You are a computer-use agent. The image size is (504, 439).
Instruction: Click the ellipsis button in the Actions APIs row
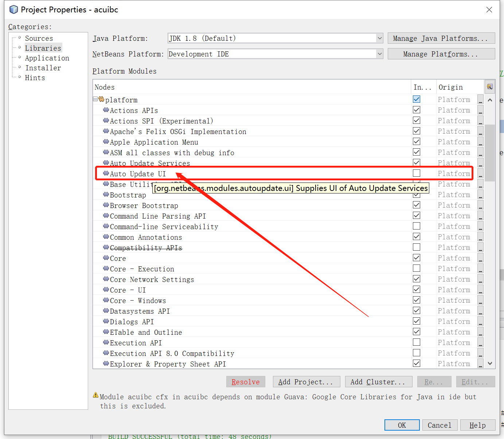pyautogui.click(x=481, y=110)
